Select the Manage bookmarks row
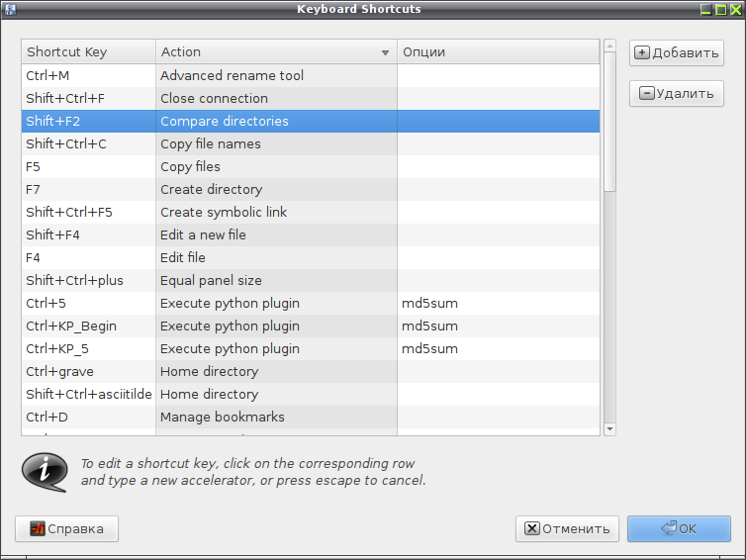This screenshot has height=560, width=746. point(311,418)
